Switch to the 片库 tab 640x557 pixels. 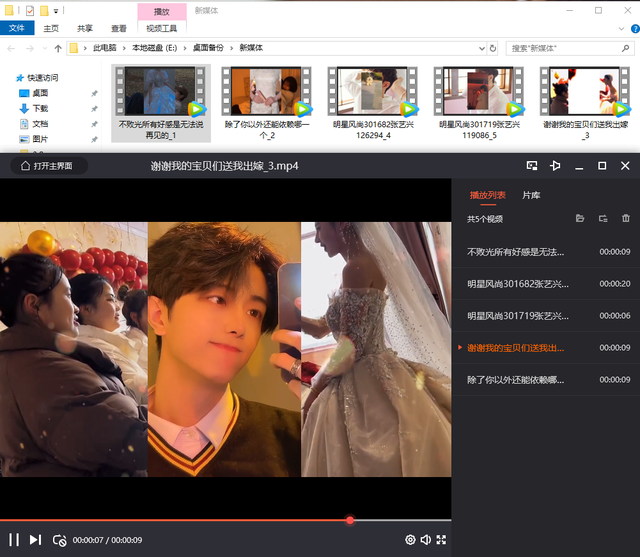[531, 195]
